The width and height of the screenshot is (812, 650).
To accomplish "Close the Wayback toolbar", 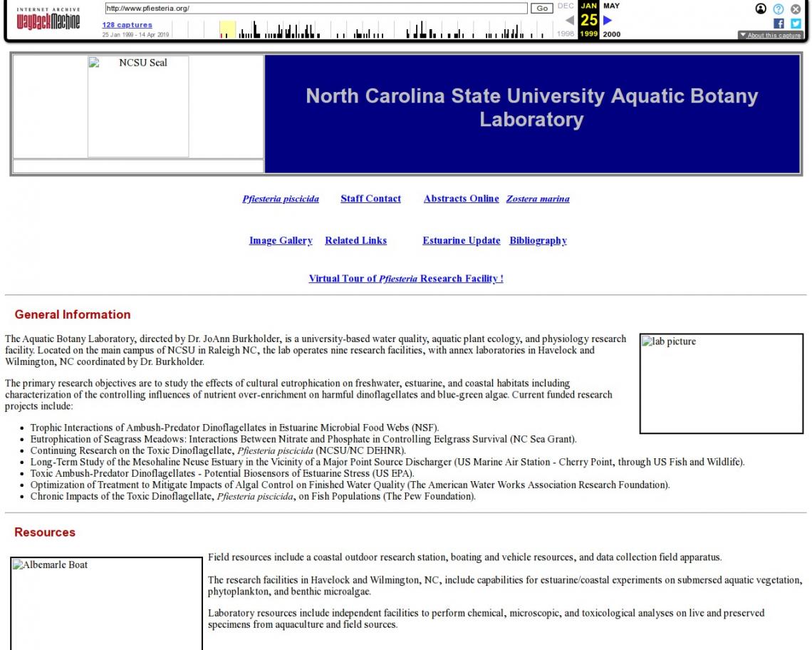I will (x=796, y=9).
